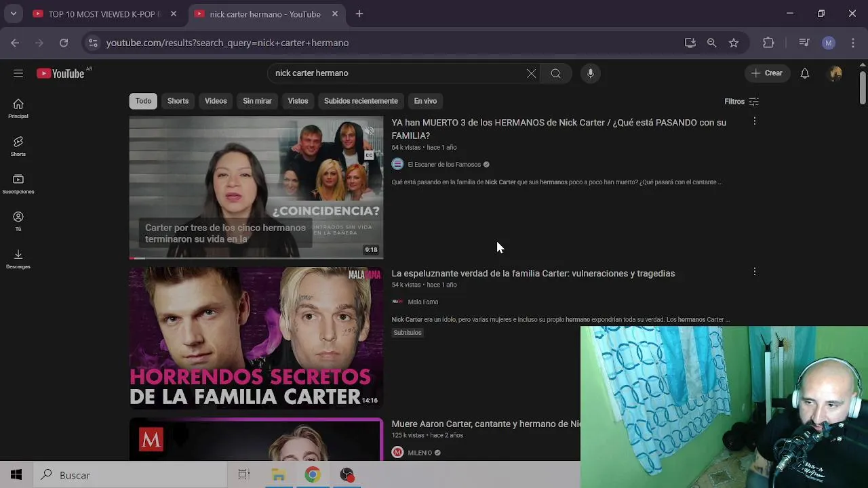This screenshot has height=488, width=868.
Task: Open Shorts in the left sidebar
Action: (x=18, y=146)
